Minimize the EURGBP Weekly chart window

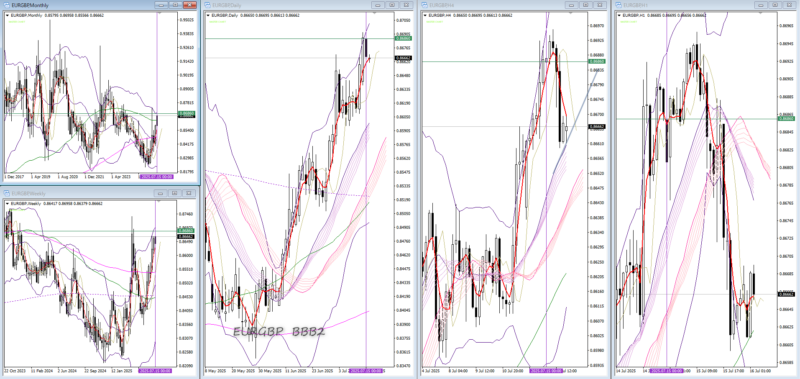coord(160,193)
